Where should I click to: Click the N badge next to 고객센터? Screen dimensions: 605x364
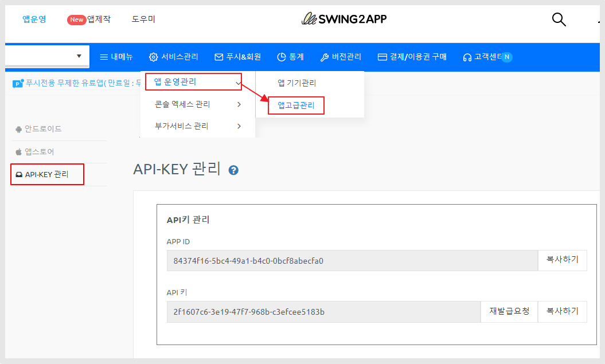pos(507,57)
